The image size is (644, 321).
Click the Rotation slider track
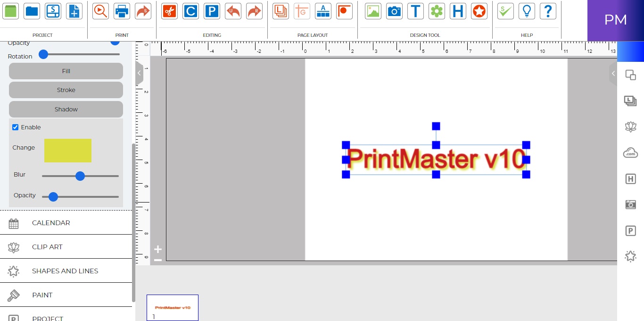click(x=79, y=54)
